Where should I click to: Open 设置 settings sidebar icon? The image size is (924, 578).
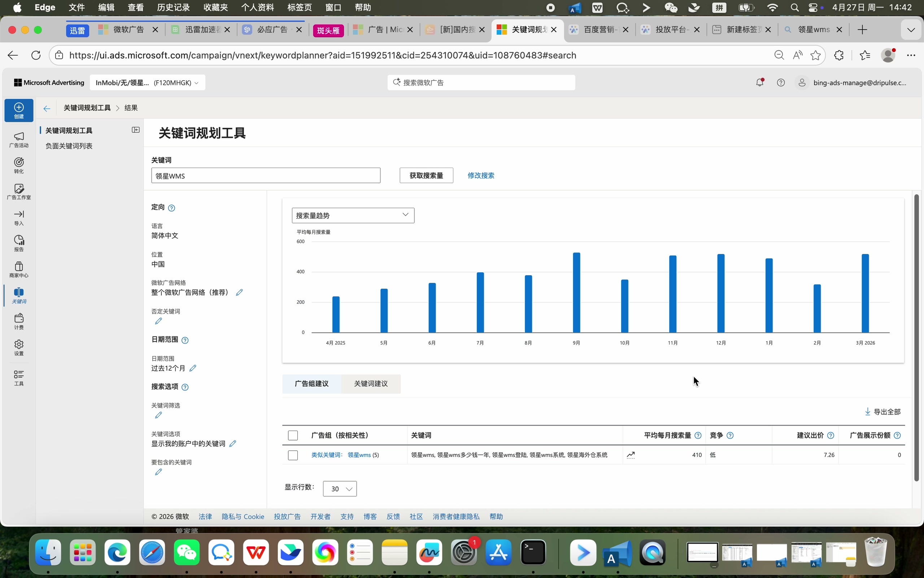pyautogui.click(x=19, y=348)
